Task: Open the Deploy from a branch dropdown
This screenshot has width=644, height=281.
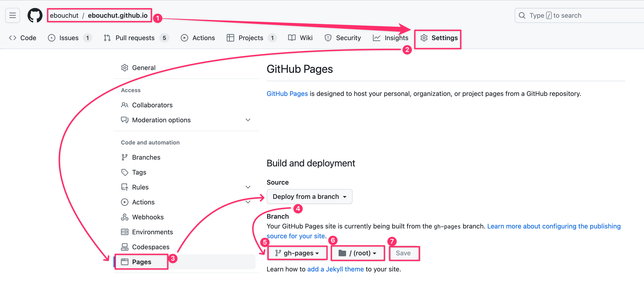Action: 309,197
